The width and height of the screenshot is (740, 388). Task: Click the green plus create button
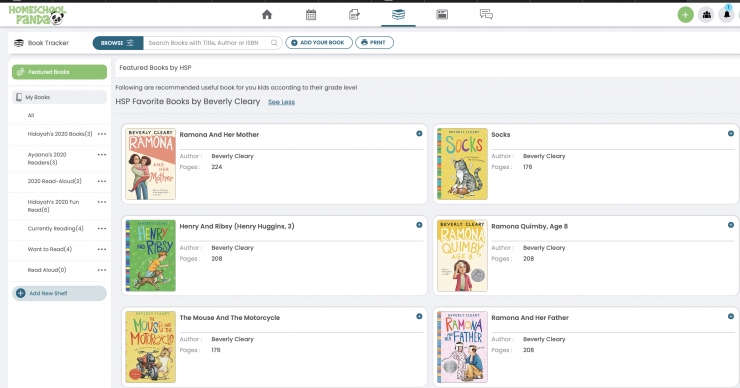pos(685,15)
